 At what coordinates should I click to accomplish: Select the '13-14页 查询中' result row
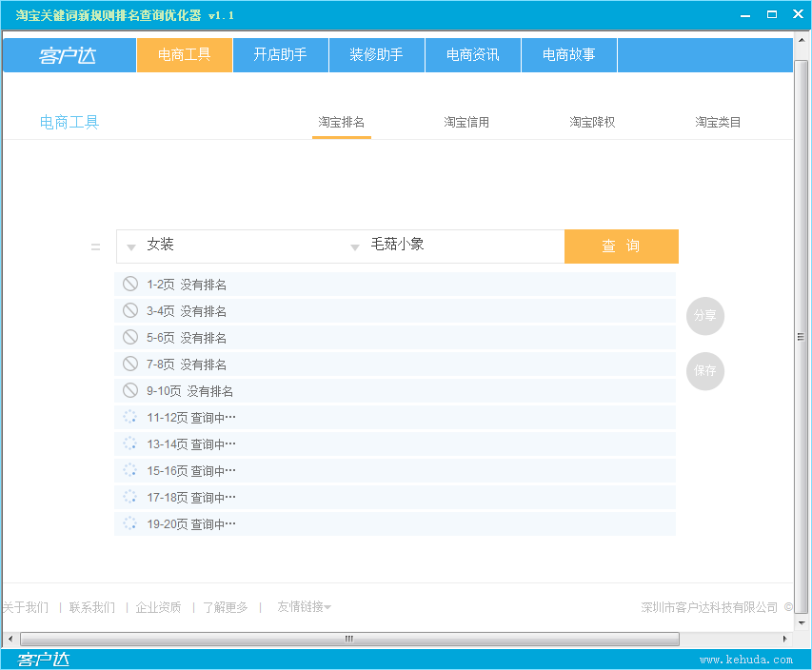395,444
